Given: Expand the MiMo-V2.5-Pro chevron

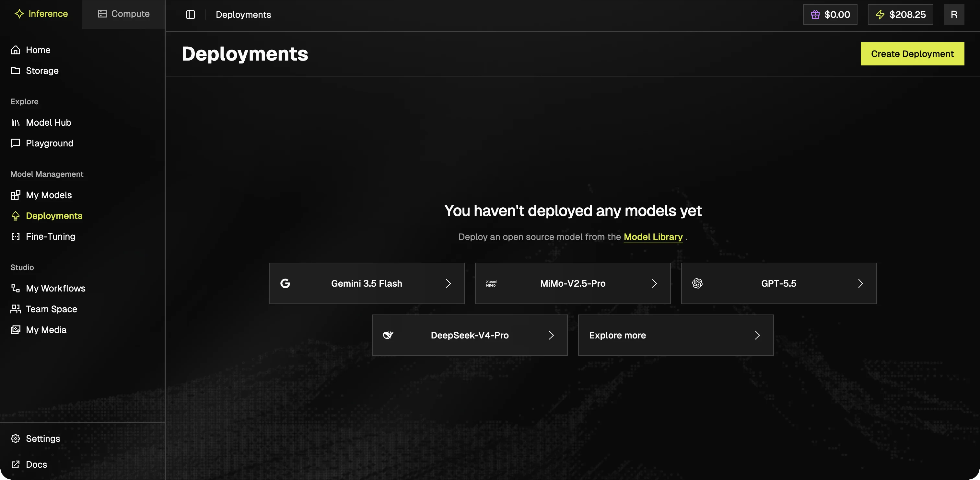Looking at the screenshot, I should 654,283.
